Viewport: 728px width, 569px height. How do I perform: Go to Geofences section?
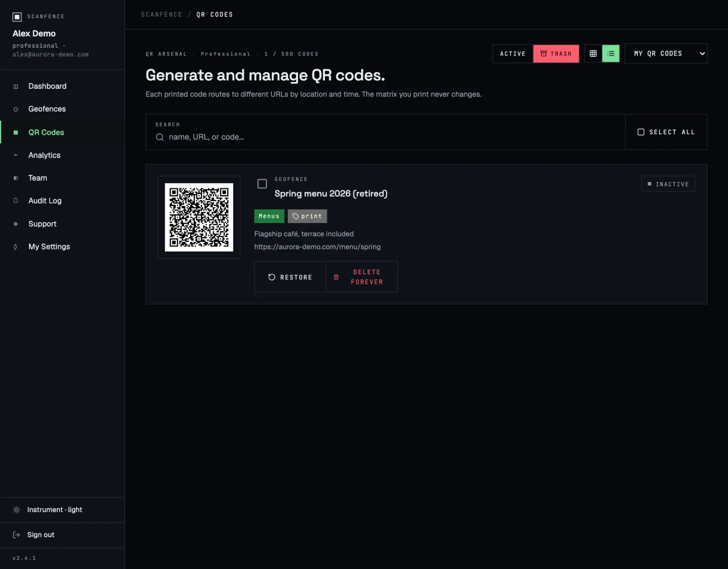click(x=62, y=109)
